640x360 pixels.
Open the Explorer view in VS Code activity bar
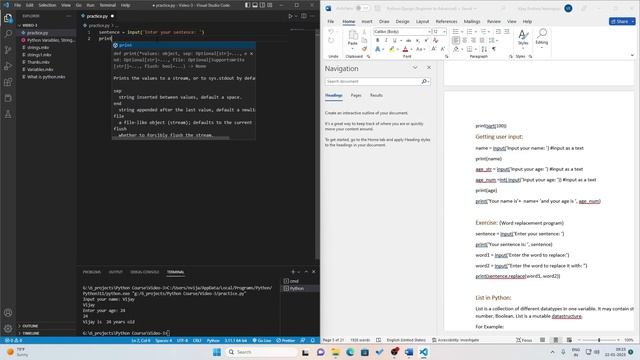pos(8,18)
